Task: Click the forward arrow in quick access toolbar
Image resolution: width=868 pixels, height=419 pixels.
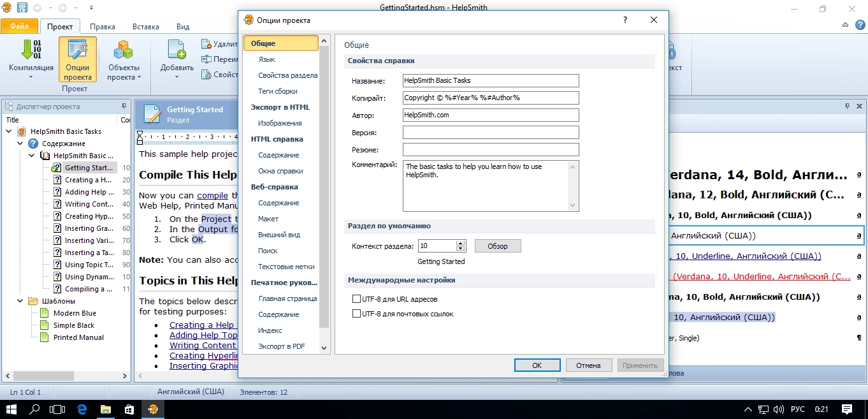Action: (62, 8)
